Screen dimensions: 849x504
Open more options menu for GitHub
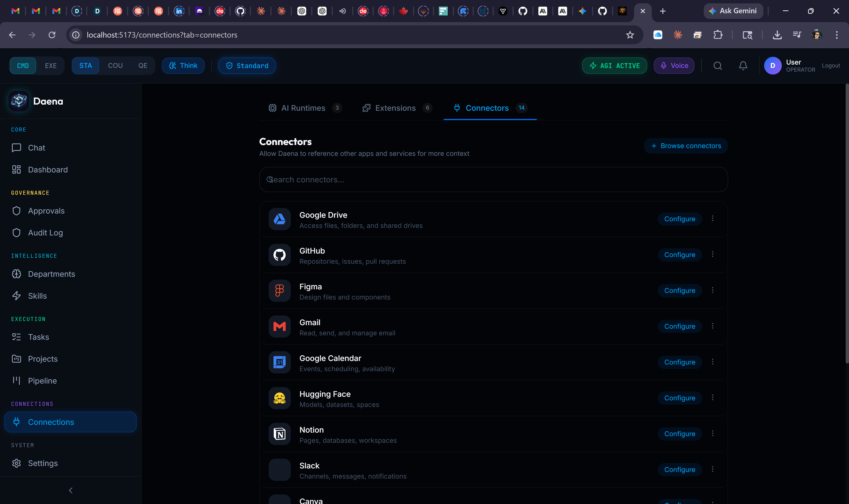click(713, 254)
